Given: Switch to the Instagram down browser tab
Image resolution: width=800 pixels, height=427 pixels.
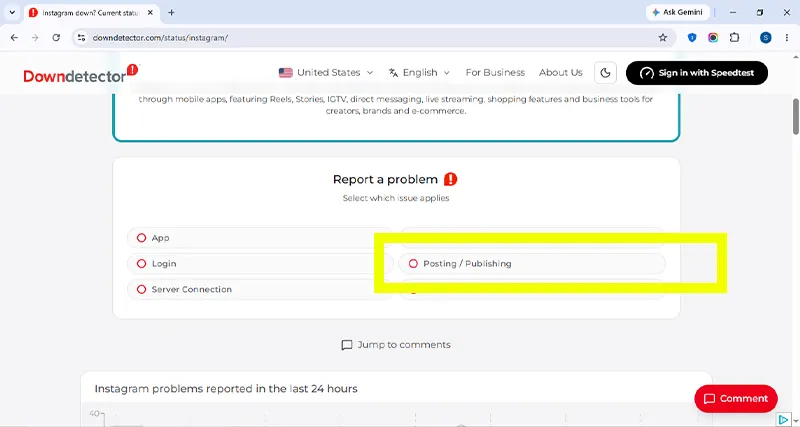Looking at the screenshot, I should click(x=90, y=13).
